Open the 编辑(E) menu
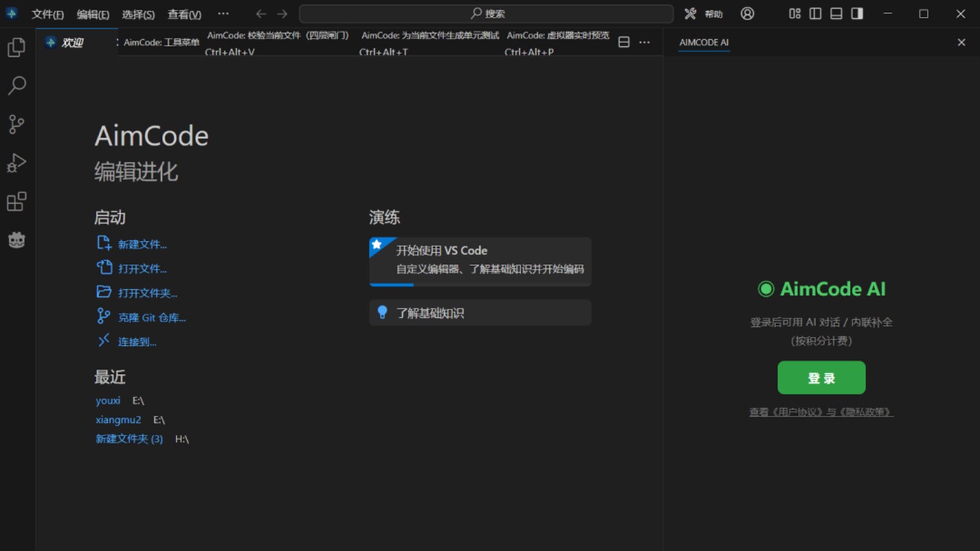The width and height of the screenshot is (980, 551). tap(92, 14)
